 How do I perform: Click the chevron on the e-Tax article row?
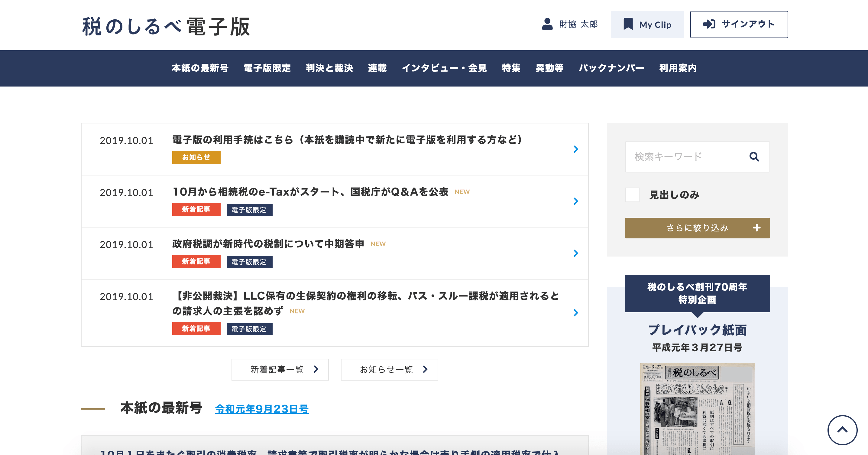pyautogui.click(x=575, y=201)
